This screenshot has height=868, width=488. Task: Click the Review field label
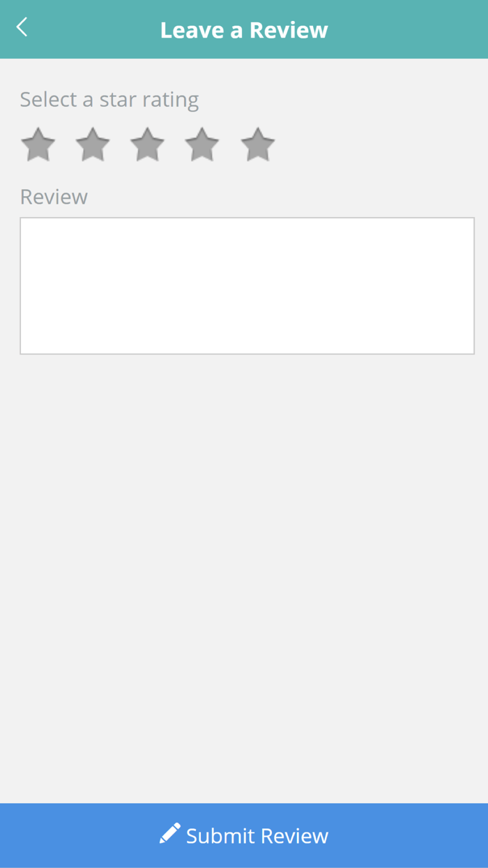tap(54, 197)
